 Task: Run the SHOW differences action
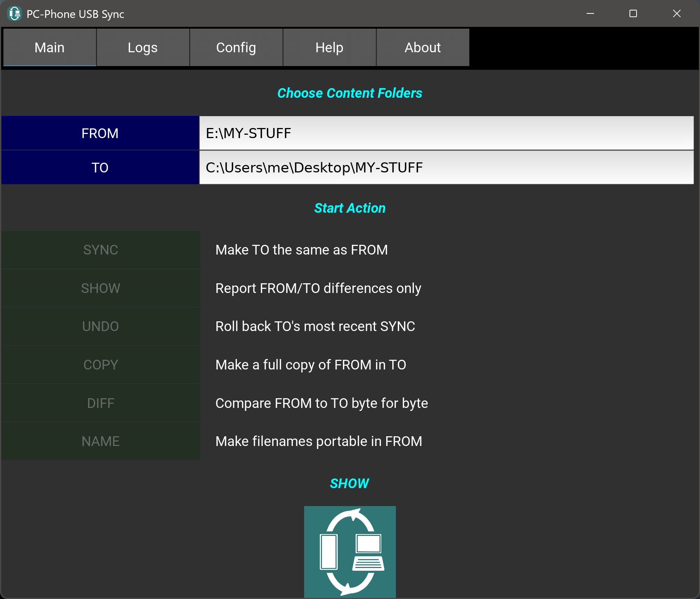click(100, 288)
